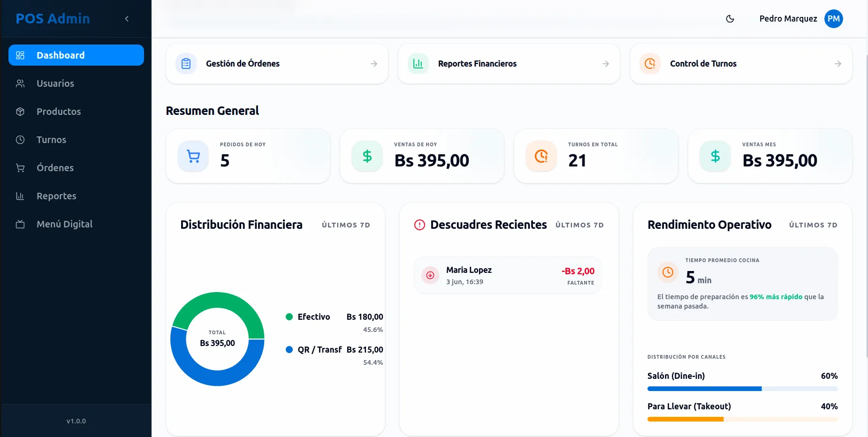Viewport: 868px width, 437px height.
Task: Click the Efectivo Bs 180,00 amount
Action: (x=365, y=317)
